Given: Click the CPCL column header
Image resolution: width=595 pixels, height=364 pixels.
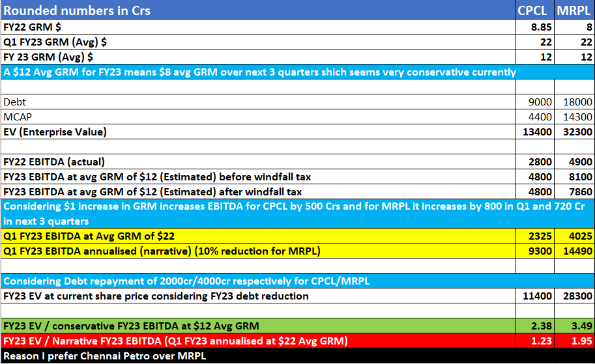Looking at the screenshot, I should 534,10.
